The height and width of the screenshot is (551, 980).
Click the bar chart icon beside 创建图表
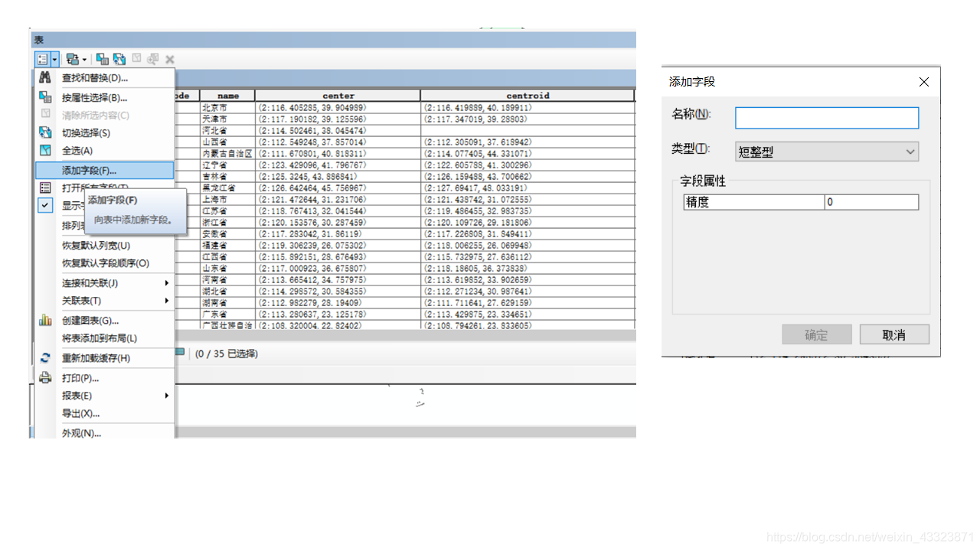point(45,320)
